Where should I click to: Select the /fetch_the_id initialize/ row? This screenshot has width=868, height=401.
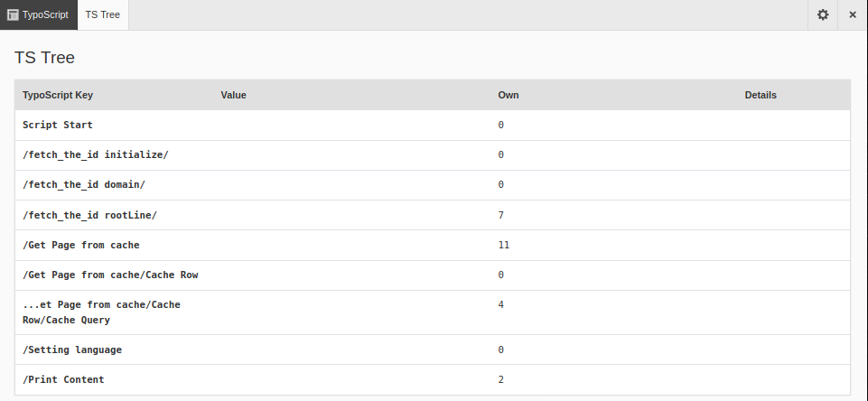(96, 154)
